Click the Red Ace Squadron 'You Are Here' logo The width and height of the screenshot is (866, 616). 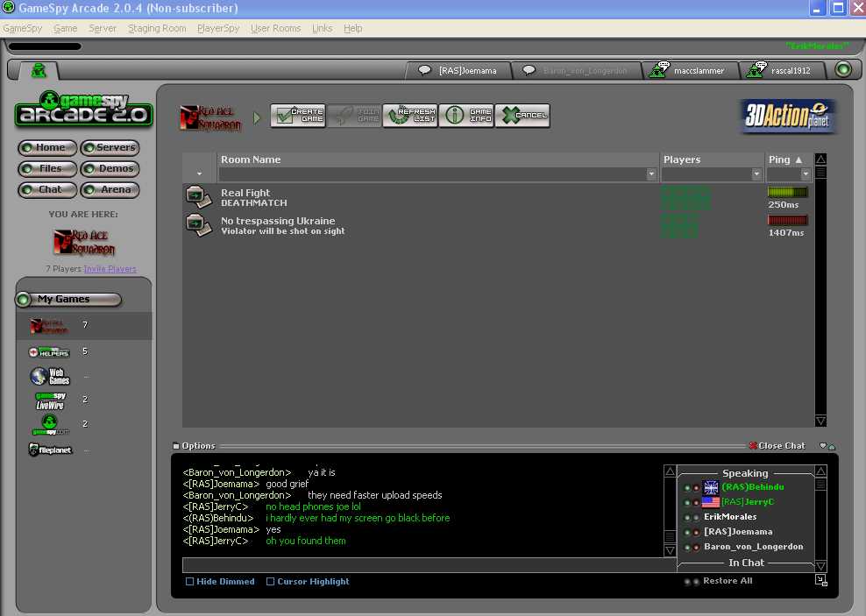pyautogui.click(x=84, y=243)
